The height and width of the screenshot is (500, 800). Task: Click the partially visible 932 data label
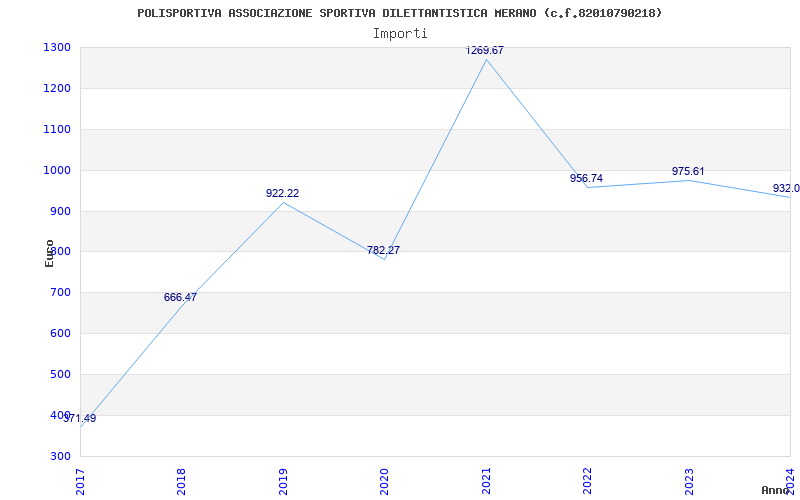tap(786, 188)
